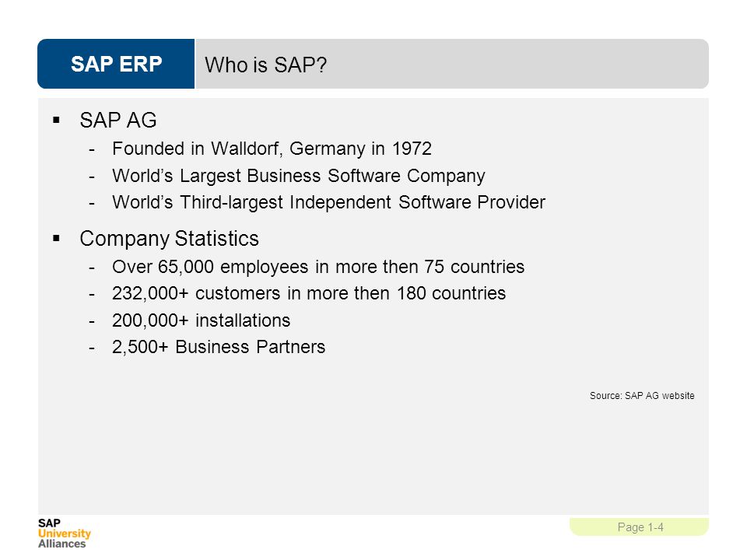This screenshot has height=560, width=747.
Task: Click '232,000+ customers' line
Action: pyautogui.click(x=309, y=293)
